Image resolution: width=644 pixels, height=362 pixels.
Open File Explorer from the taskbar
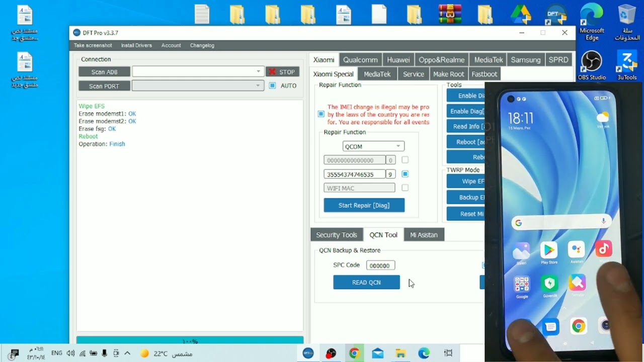pyautogui.click(x=400, y=353)
